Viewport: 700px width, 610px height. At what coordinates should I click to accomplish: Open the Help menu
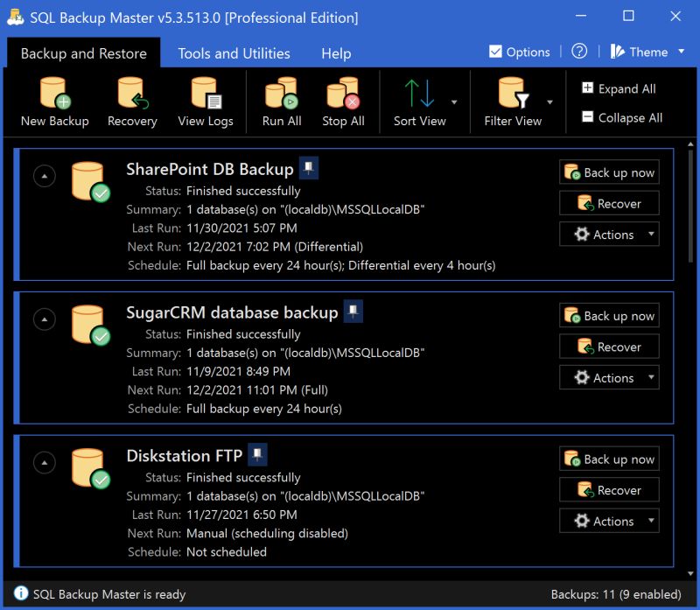[335, 53]
